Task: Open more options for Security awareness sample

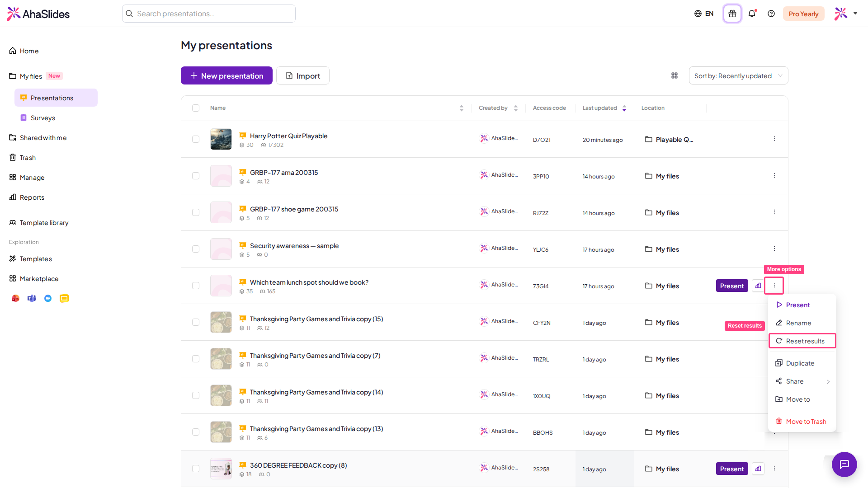Action: [x=774, y=249]
